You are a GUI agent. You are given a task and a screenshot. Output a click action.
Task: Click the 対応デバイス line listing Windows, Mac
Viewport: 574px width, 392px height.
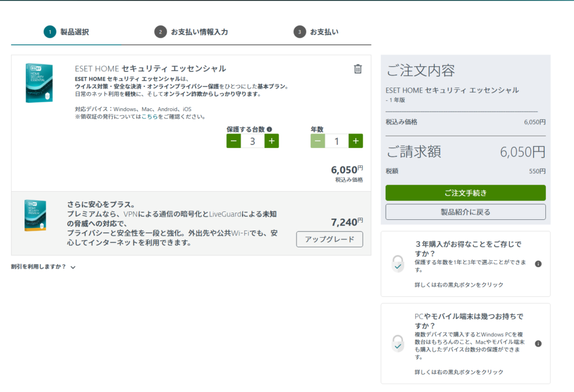click(133, 109)
